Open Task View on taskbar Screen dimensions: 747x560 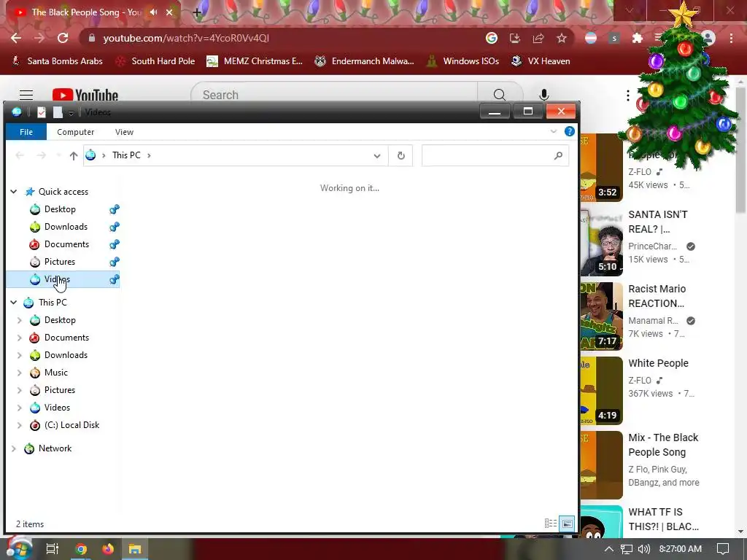53,549
